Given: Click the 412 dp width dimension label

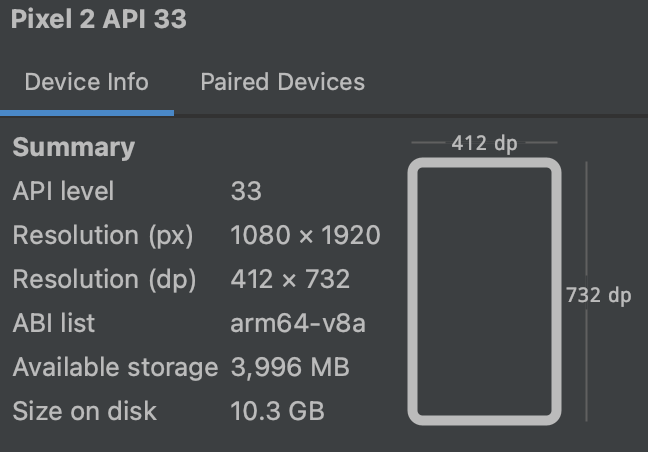Looking at the screenshot, I should tap(484, 143).
